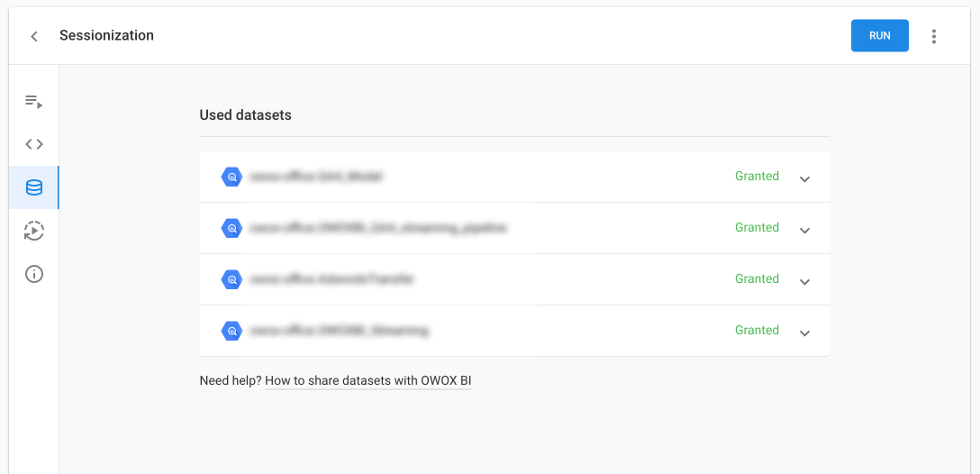The width and height of the screenshot is (980, 474).
Task: Open How to share datasets with OWOX BI
Action: (368, 381)
